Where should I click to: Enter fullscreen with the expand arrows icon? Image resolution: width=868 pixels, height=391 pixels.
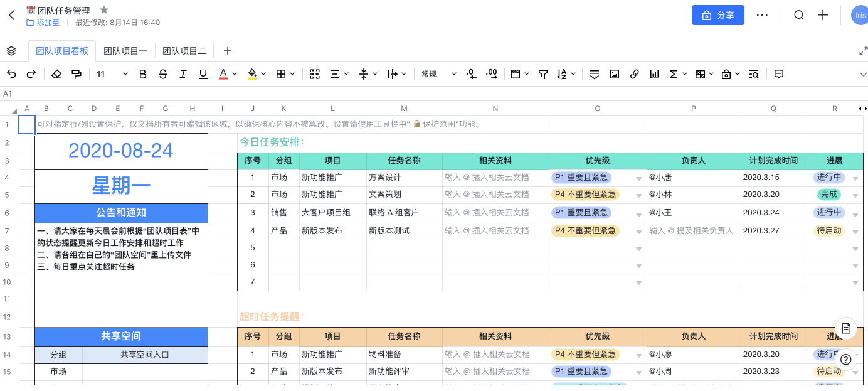point(863,51)
